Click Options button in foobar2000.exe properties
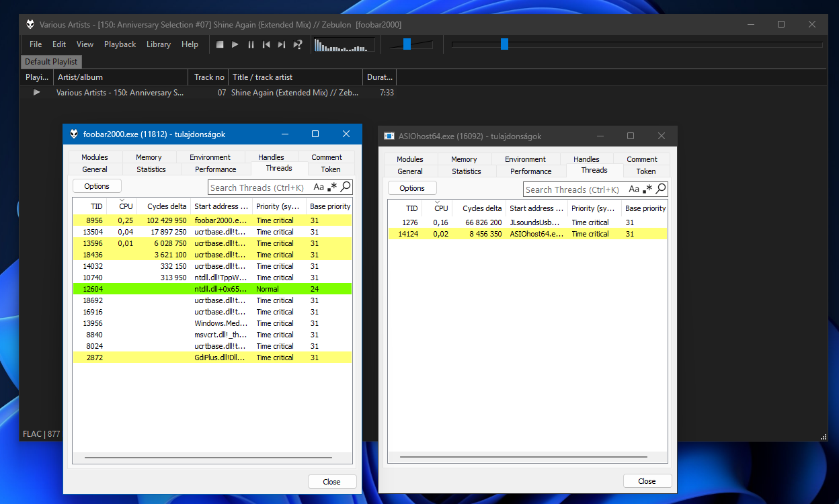Screen dimensions: 839x504 click(x=97, y=186)
